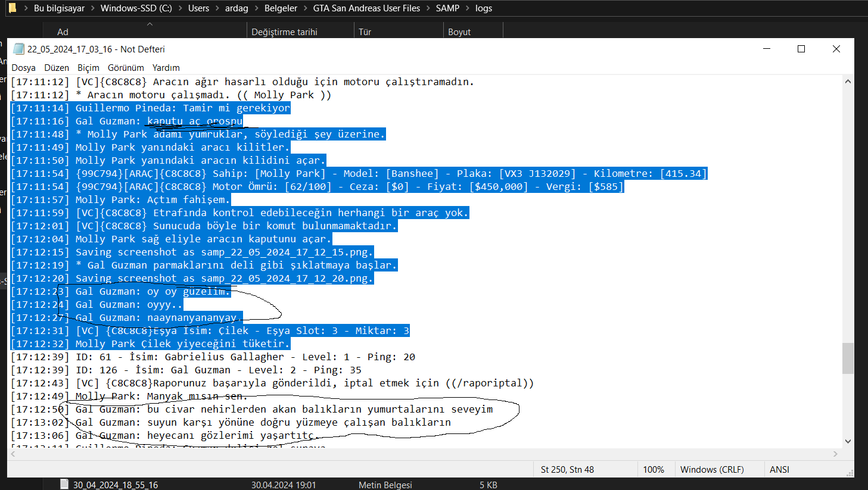This screenshot has height=490, width=868.
Task: Expand the chevron after ardag
Action: pos(256,8)
